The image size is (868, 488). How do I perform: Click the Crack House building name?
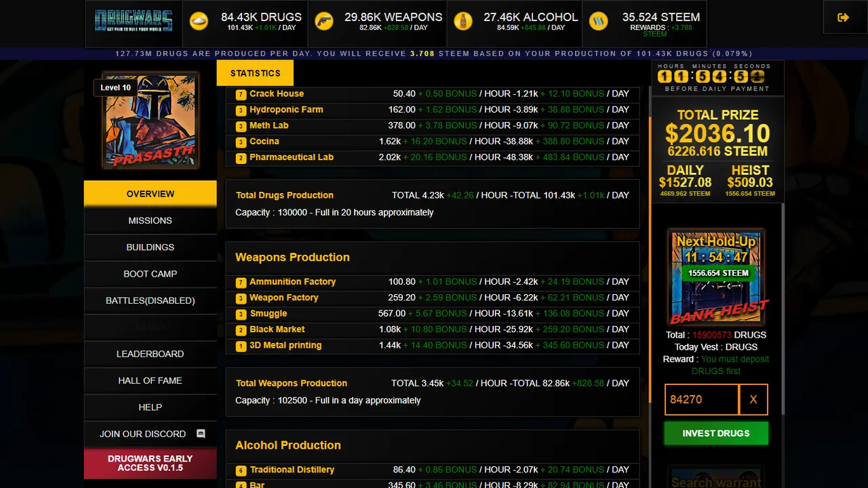277,94
